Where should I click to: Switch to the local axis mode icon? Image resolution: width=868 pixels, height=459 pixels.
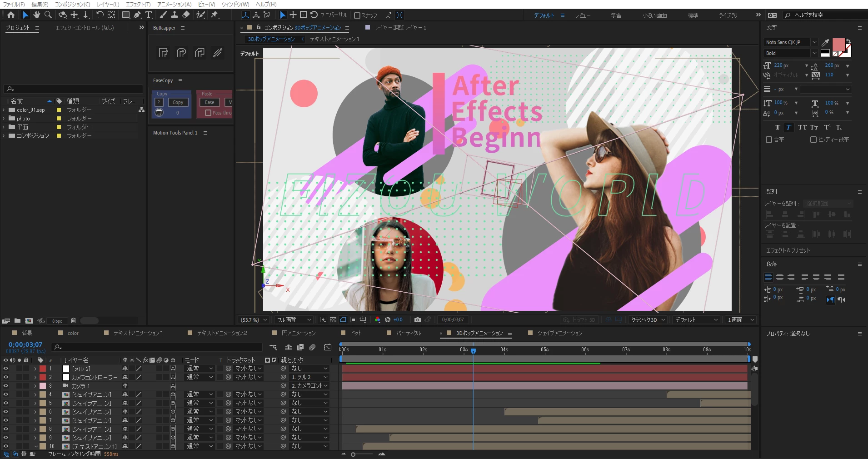pyautogui.click(x=245, y=15)
